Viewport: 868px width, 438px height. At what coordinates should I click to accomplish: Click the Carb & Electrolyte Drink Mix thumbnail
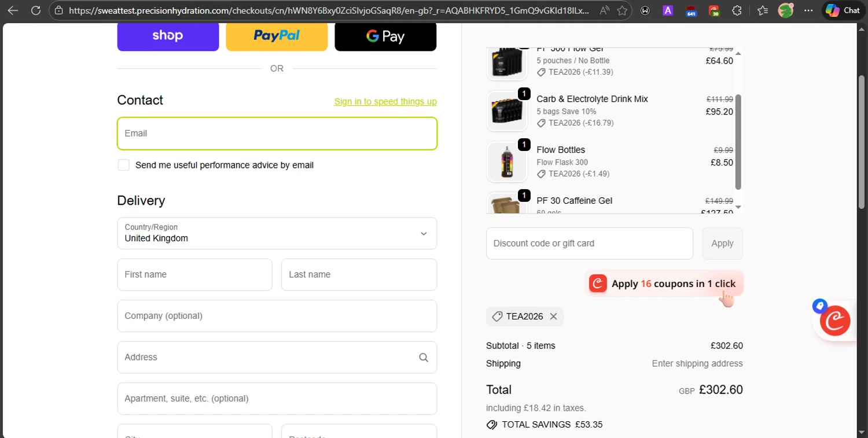coord(507,111)
